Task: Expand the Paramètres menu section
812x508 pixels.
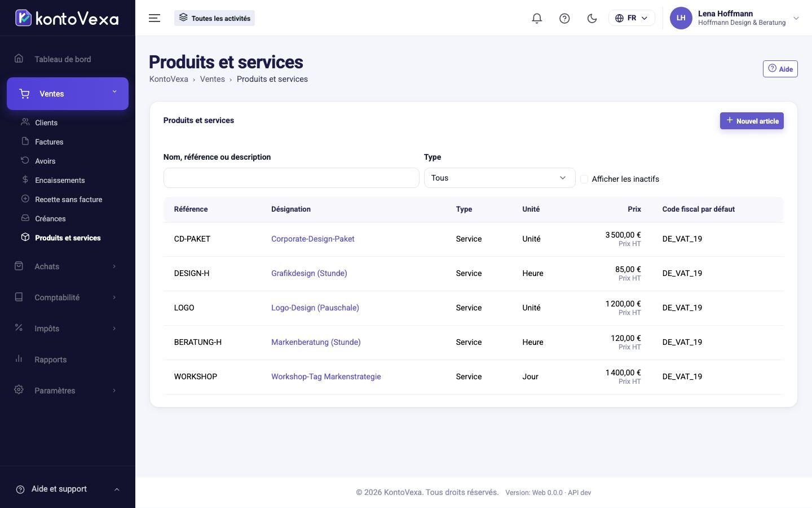Action: (68, 391)
